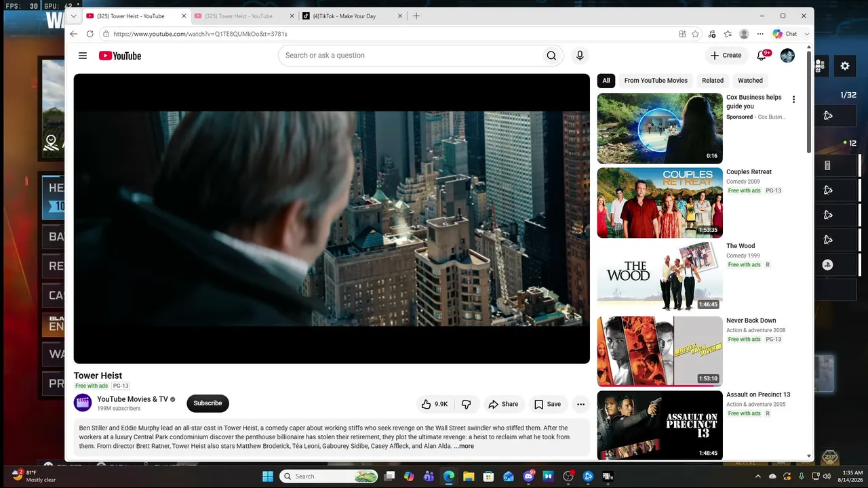The width and height of the screenshot is (868, 488).
Task: Add this page to browser favorites
Action: tap(695, 34)
